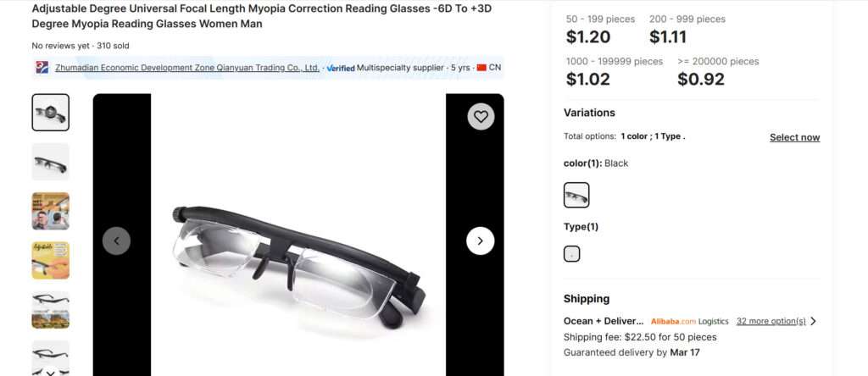The image size is (868, 376).
Task: Open the yellow Adjustable infographic thumbnail
Action: pyautogui.click(x=51, y=260)
